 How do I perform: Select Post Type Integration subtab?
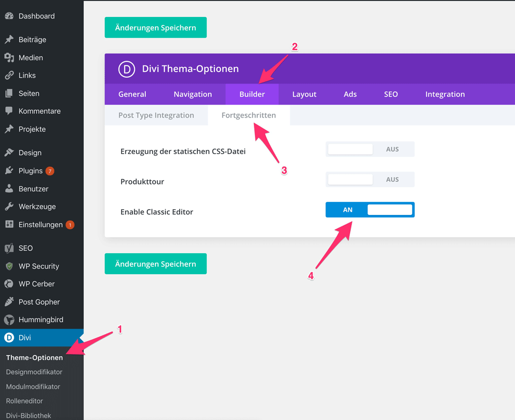157,115
